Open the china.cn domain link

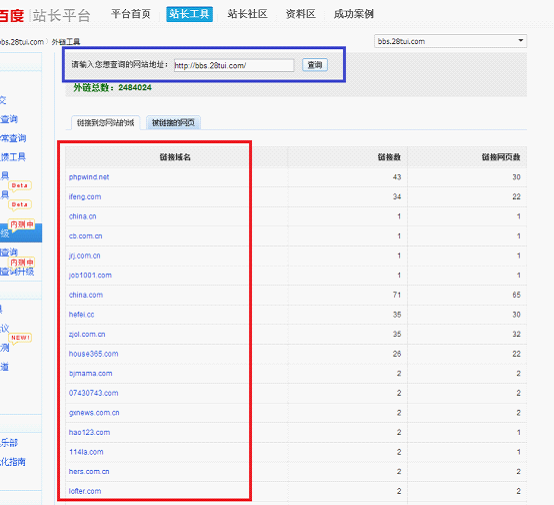[82, 216]
